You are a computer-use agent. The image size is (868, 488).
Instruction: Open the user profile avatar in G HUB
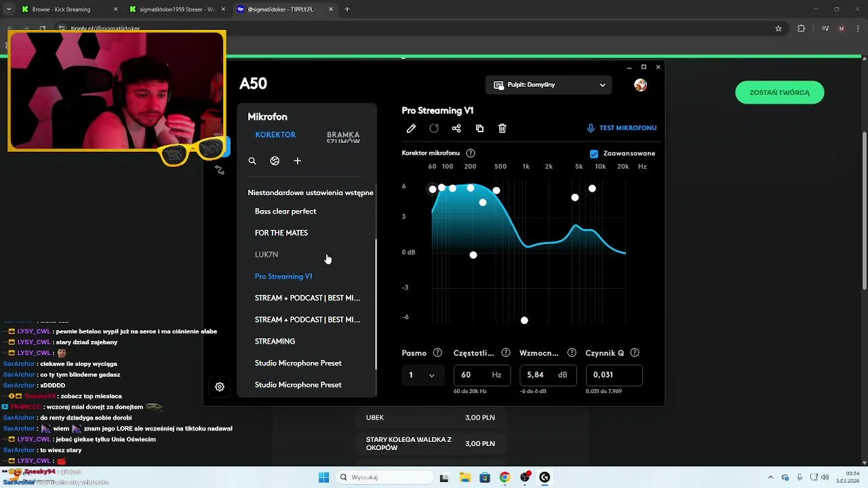640,85
